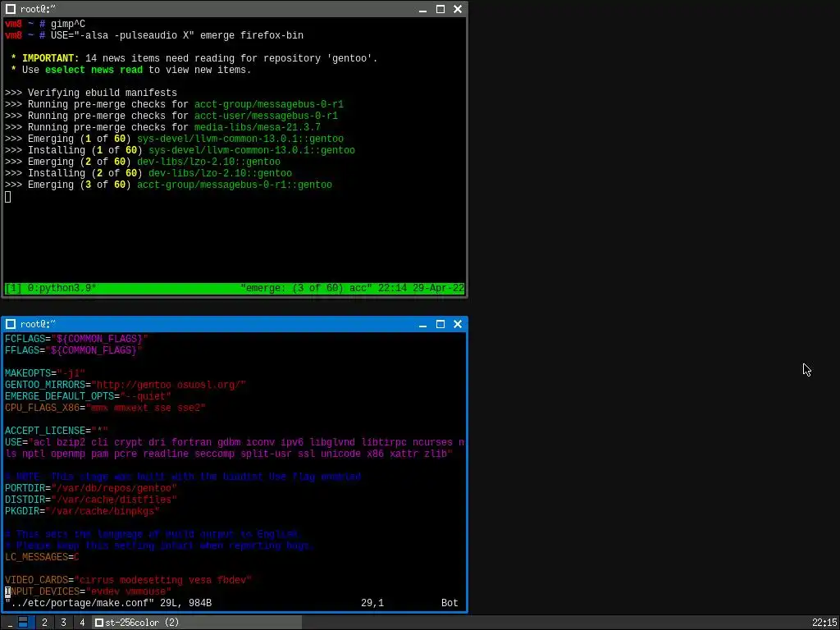Switch to workspace 2 in taskbar
The height and width of the screenshot is (630, 840).
click(44, 623)
